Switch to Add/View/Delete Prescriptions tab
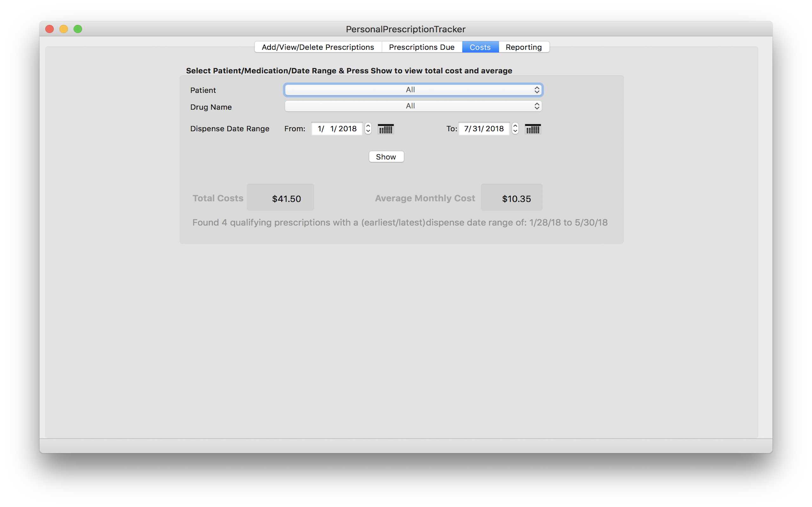Screen dimensions: 812x507 coord(318,47)
